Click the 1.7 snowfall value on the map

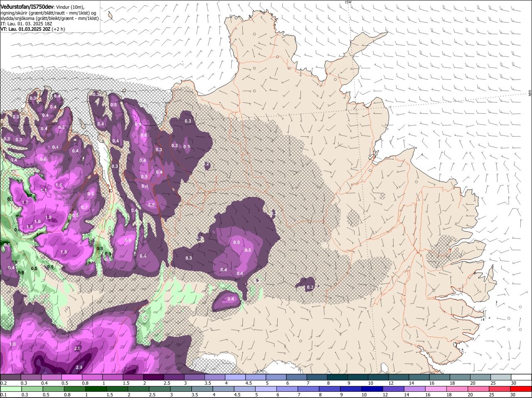25,203
